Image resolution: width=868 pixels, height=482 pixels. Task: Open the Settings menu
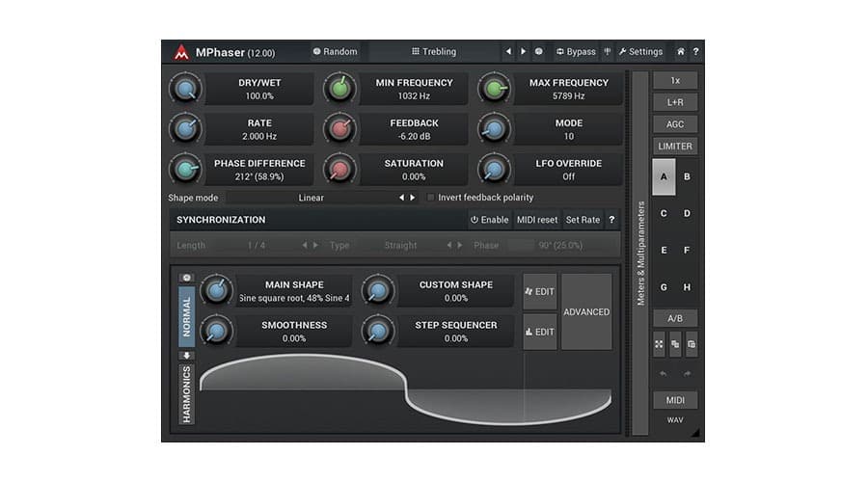click(x=640, y=51)
